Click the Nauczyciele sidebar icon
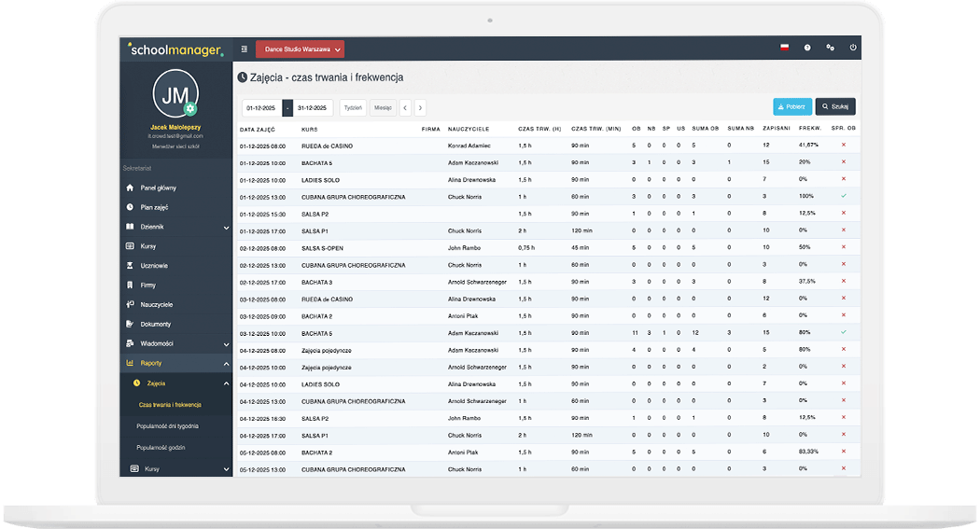 point(130,304)
